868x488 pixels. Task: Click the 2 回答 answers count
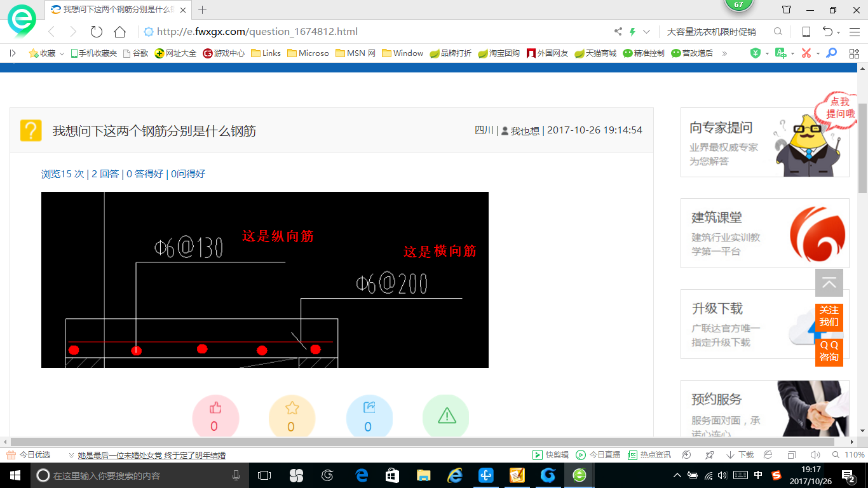105,173
